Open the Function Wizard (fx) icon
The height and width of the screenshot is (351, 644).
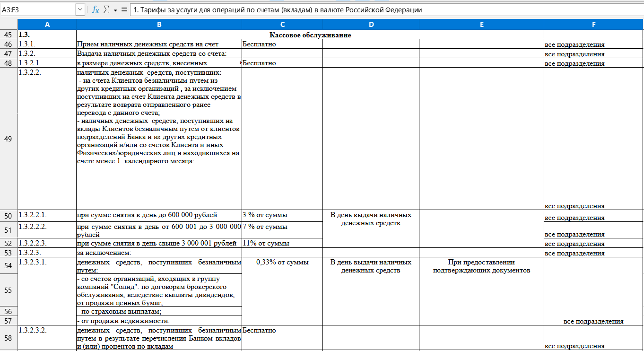click(95, 9)
